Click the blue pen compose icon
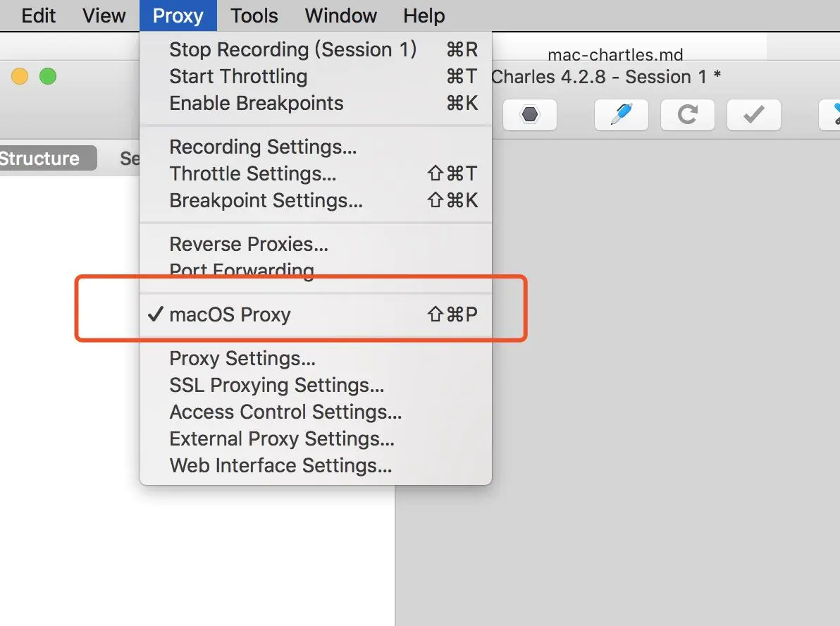Image resolution: width=840 pixels, height=626 pixels. coord(622,115)
